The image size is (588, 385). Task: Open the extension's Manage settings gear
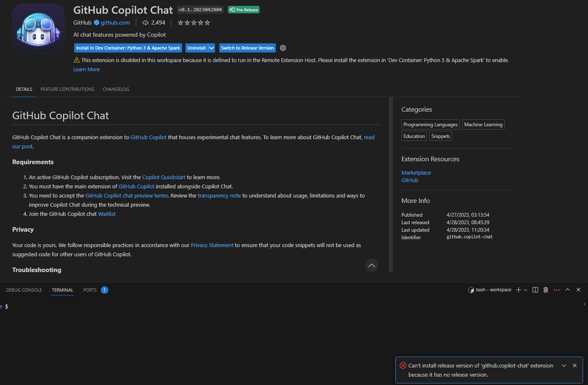283,48
